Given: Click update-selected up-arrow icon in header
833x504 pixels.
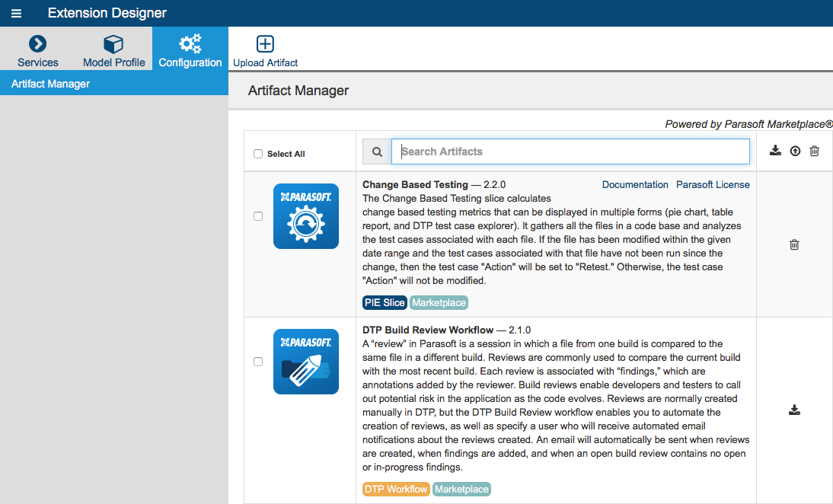Looking at the screenshot, I should (x=795, y=152).
